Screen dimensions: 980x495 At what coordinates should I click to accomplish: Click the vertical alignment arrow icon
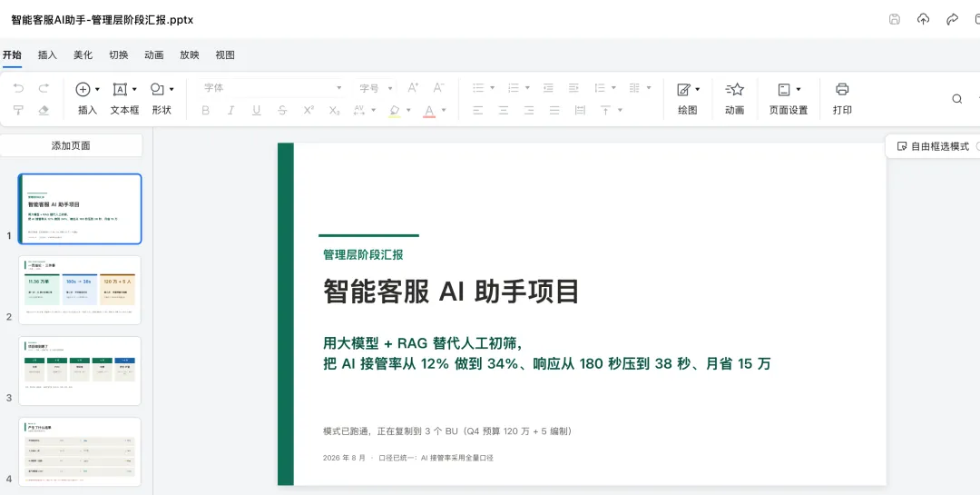click(x=605, y=110)
